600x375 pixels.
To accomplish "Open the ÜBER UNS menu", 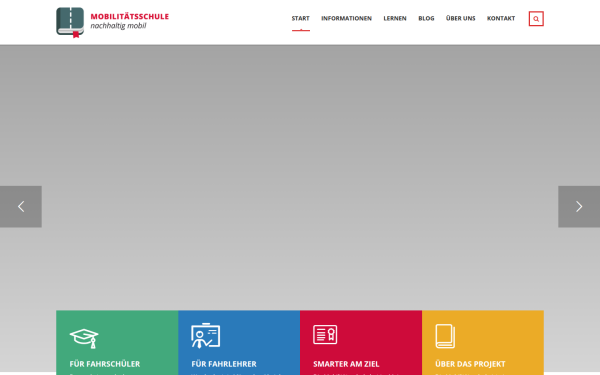I will click(460, 18).
